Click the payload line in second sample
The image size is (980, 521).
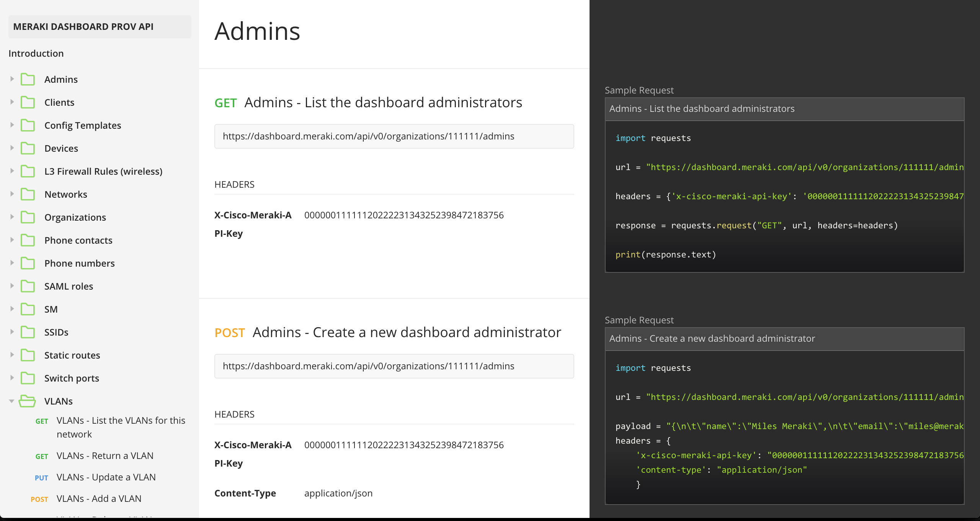tap(789, 426)
